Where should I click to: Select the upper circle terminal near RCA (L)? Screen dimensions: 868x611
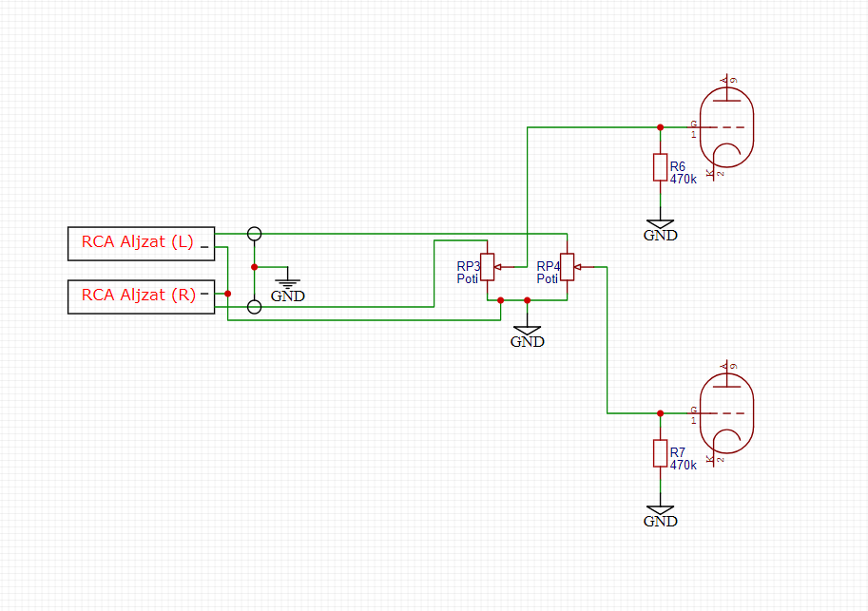tap(254, 234)
